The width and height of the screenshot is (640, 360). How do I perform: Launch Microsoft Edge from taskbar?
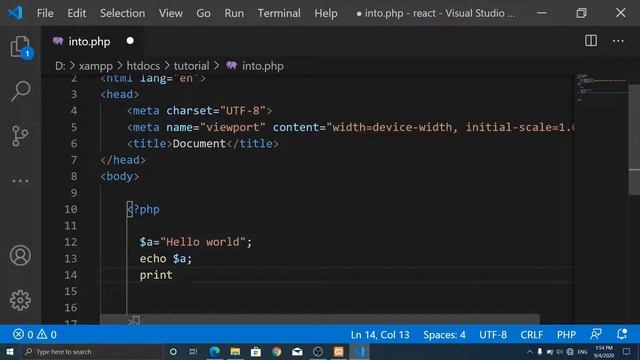(215, 351)
